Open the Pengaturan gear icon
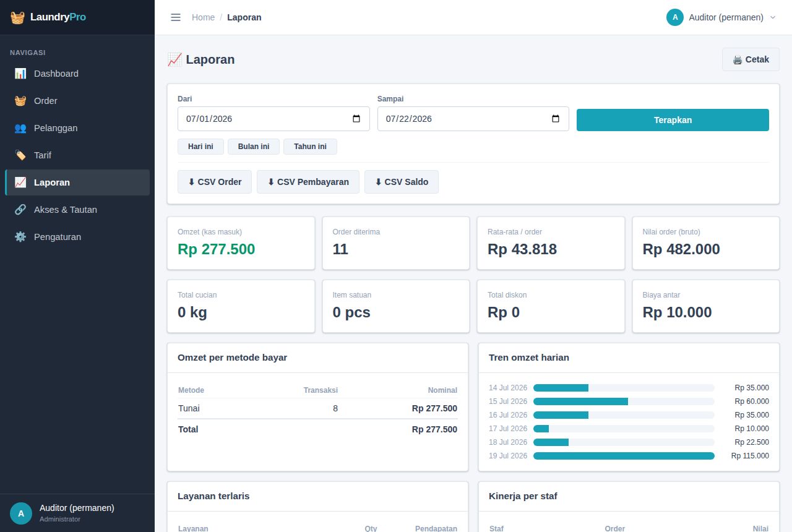792x532 pixels. pos(20,237)
